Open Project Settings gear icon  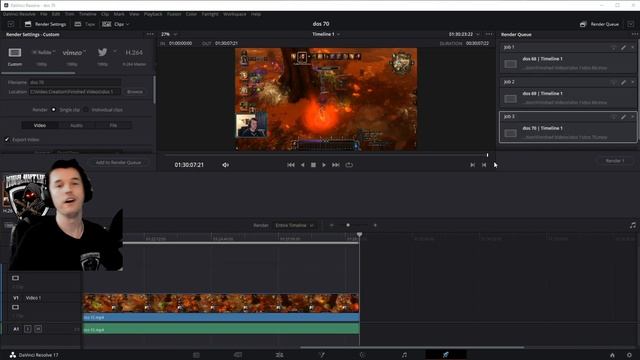point(629,355)
